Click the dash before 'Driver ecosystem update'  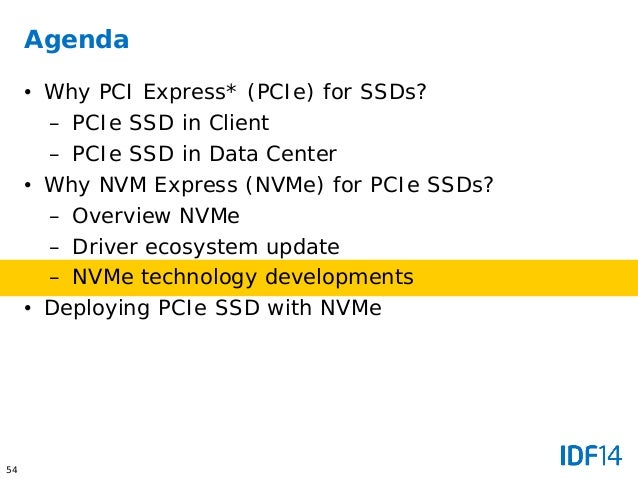55,248
